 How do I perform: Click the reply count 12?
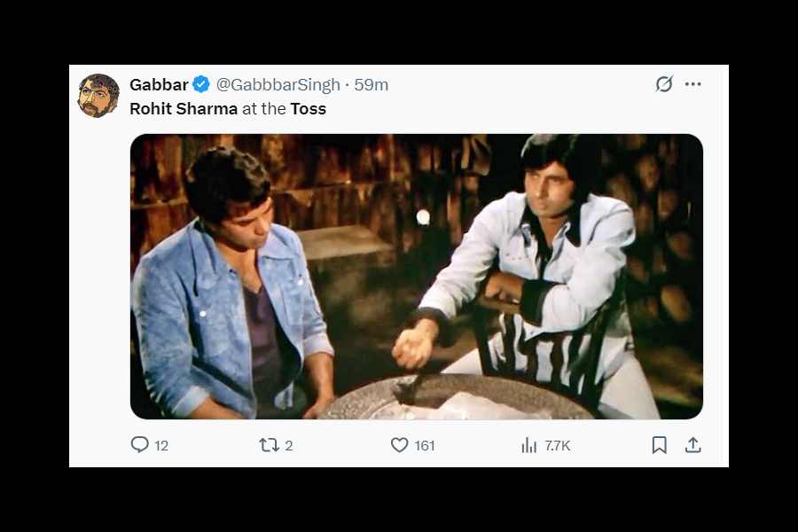(161, 446)
